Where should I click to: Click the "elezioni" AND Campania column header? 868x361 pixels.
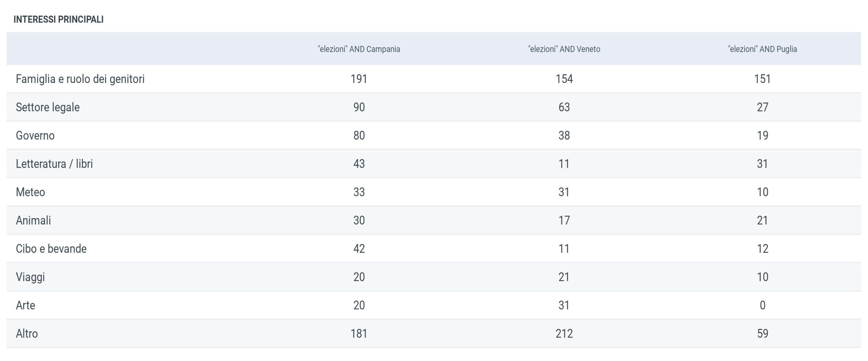click(x=359, y=49)
